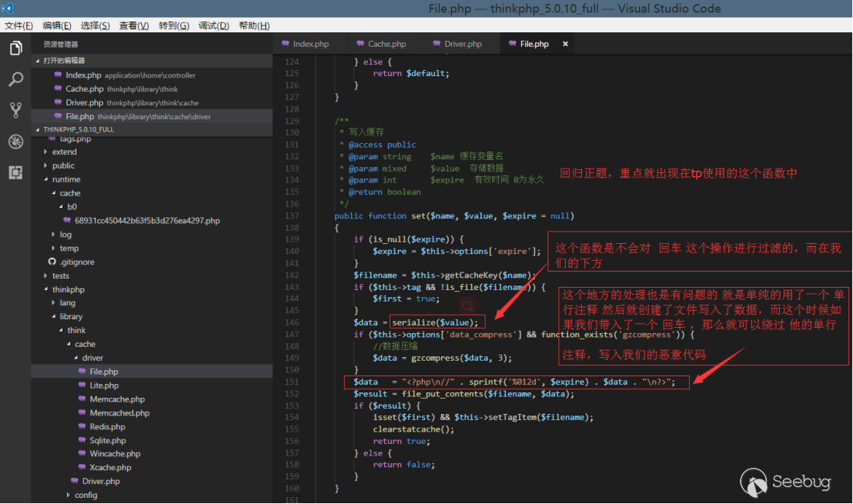This screenshot has width=853, height=504.
Task: Open Driver.php in open editors list
Action: [152, 102]
